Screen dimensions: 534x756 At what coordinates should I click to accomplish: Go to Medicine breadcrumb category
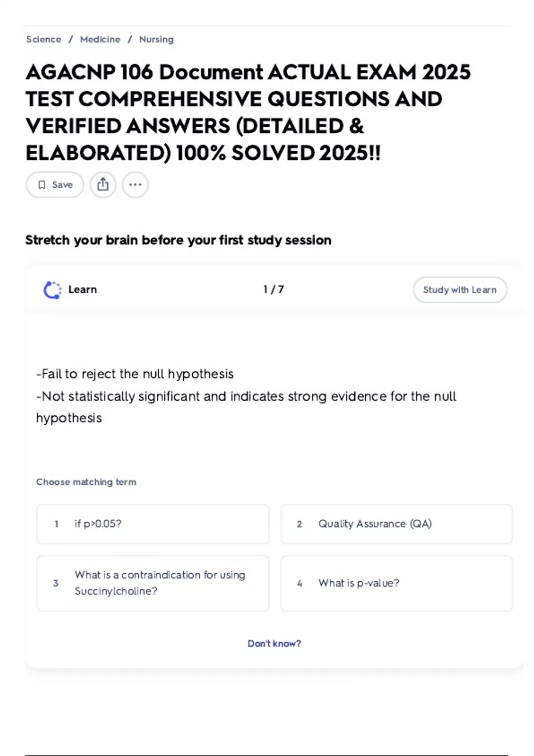pos(100,39)
